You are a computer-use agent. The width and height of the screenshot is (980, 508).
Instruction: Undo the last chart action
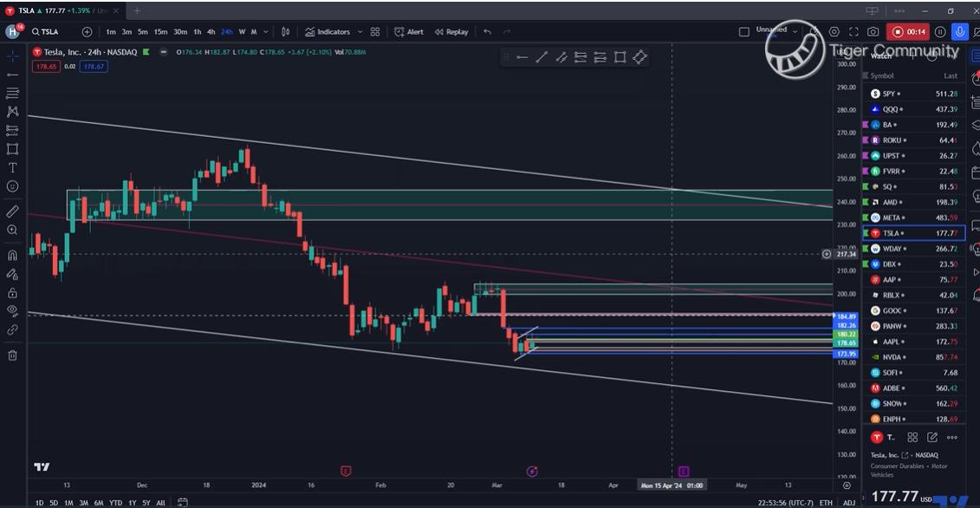pos(488,32)
